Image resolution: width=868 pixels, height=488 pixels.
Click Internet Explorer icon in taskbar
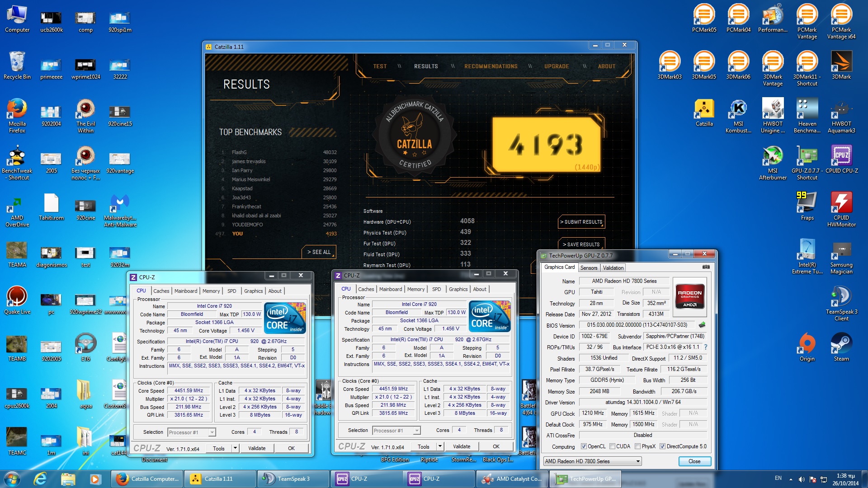40,479
